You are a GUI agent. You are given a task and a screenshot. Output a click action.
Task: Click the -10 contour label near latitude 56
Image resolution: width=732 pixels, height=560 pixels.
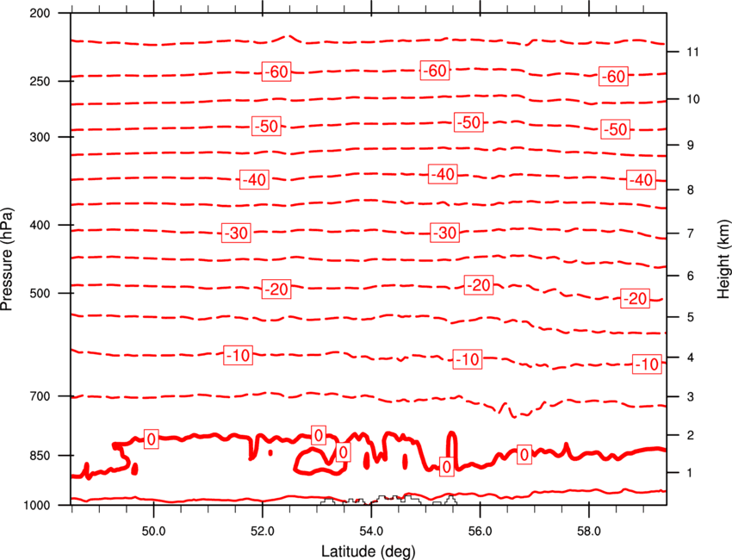pyautogui.click(x=468, y=359)
